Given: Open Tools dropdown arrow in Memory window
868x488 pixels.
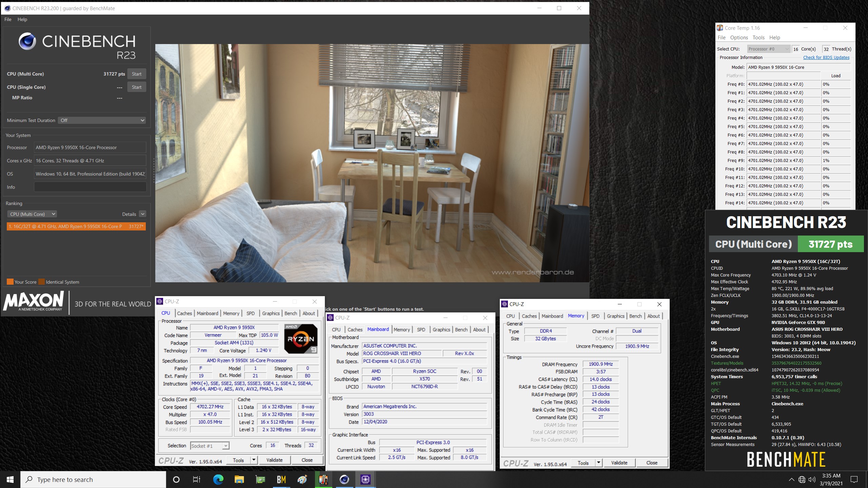Looking at the screenshot, I should [x=599, y=463].
